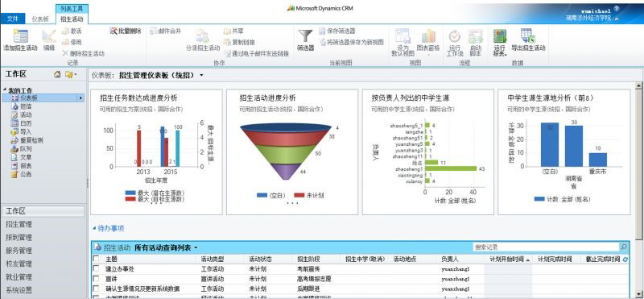Open the 筛选器 funnel icon
644x299 pixels.
tap(305, 36)
